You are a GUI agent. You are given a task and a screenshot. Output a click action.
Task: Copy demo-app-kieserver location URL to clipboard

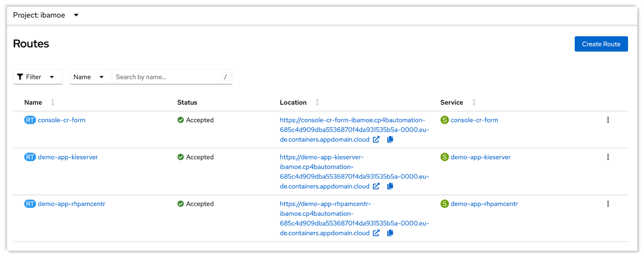390,186
